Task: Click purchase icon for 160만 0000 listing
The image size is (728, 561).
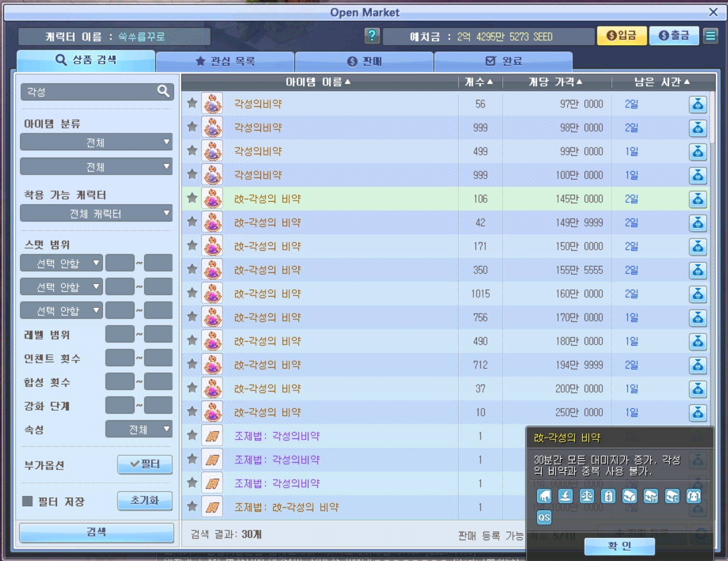Action: 697,294
